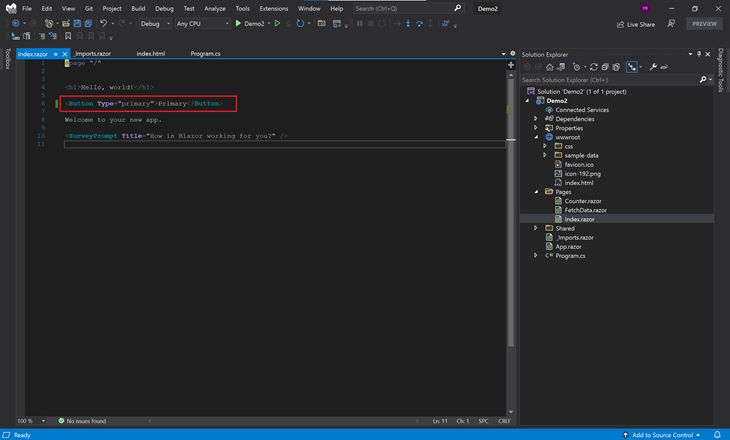Switch to the Program.cs tab
The width and height of the screenshot is (730, 440).
tap(205, 54)
